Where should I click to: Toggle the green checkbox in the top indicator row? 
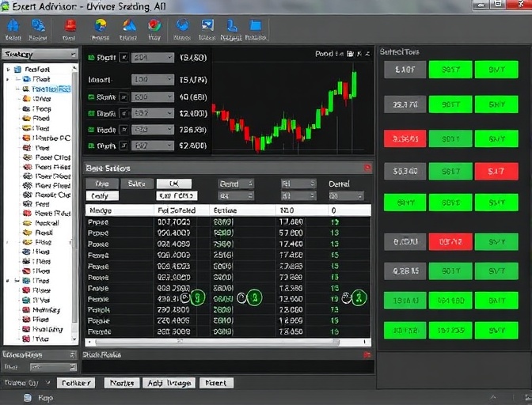pos(91,58)
